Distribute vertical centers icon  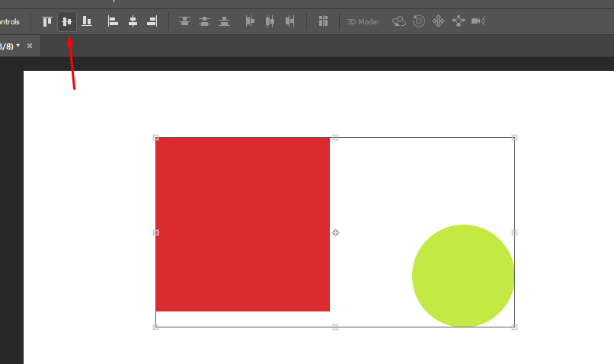(x=204, y=21)
